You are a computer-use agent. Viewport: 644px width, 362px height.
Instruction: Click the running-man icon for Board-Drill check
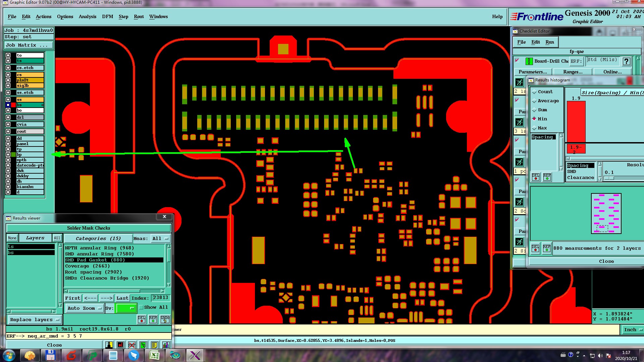[x=520, y=82]
